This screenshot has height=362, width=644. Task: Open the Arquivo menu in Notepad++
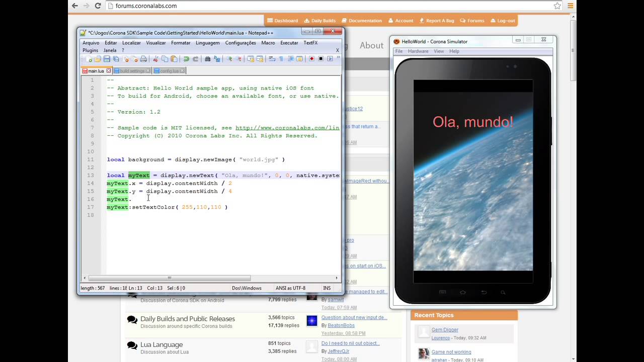point(91,43)
